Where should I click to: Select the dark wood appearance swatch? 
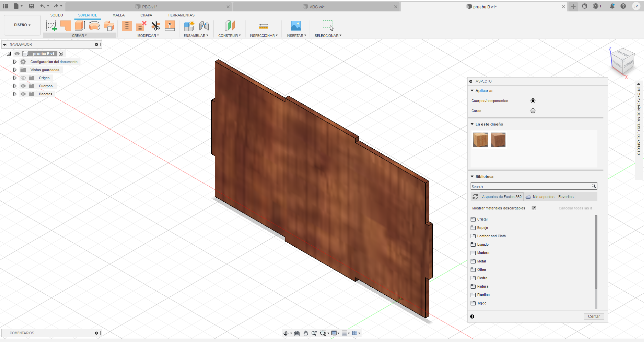coord(498,140)
